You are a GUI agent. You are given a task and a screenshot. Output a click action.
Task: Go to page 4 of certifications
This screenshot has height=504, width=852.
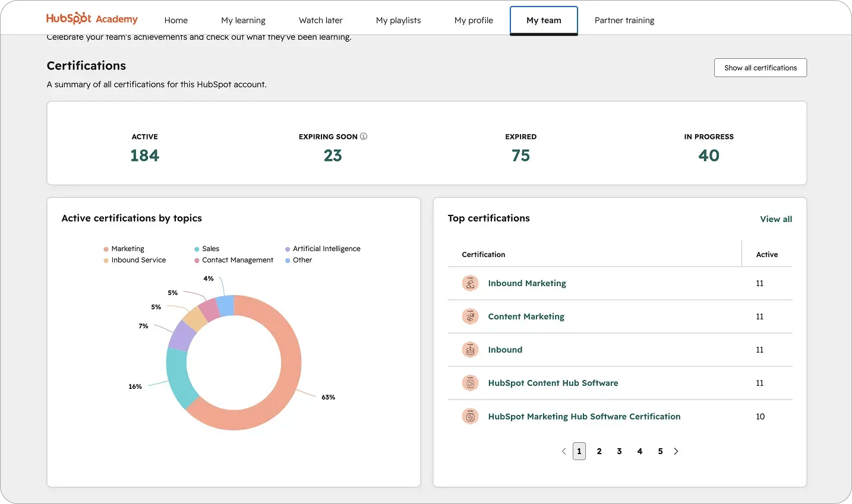(640, 451)
